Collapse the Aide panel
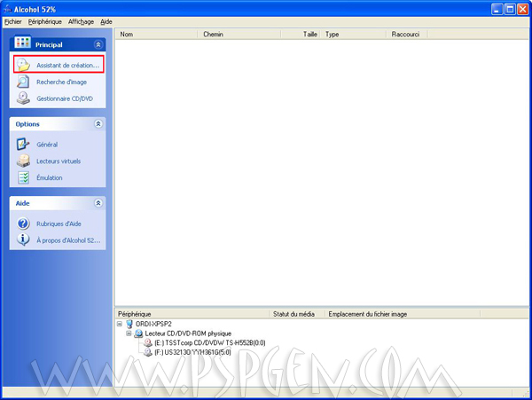Screen dimensions: 532x400 pos(98,203)
